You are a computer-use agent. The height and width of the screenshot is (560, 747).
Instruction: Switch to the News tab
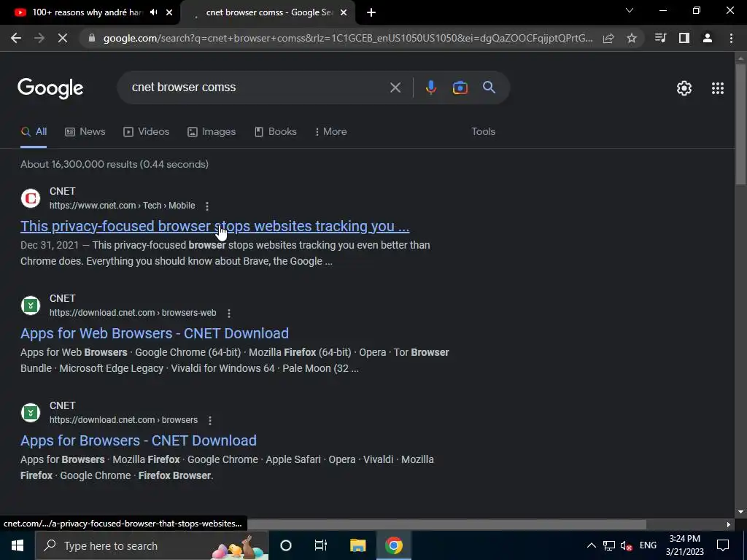[85, 132]
